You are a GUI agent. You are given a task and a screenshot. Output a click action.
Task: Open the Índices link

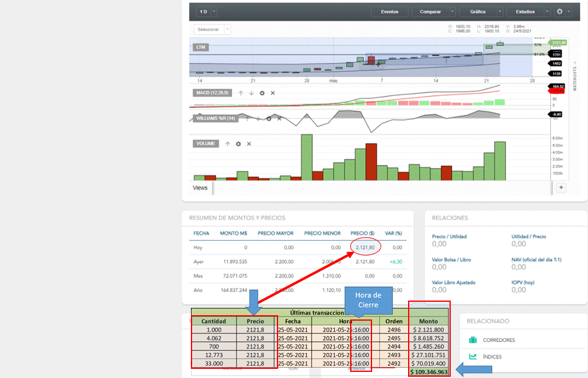[x=492, y=357]
